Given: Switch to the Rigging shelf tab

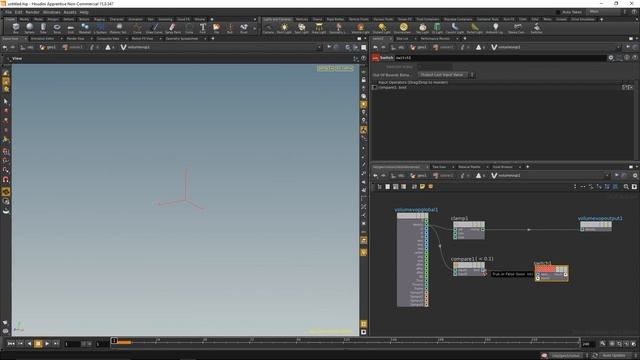Looking at the screenshot, I should [100, 19].
